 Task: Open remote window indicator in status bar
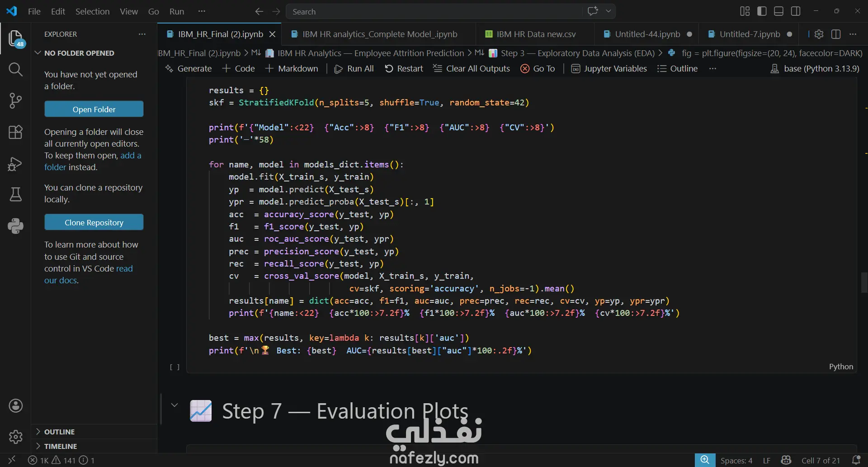12,460
